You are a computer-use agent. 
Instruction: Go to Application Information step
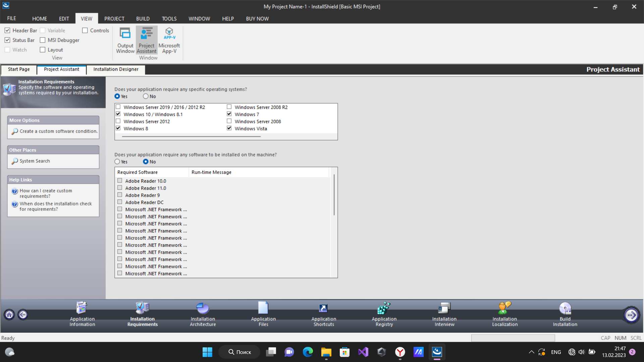(x=82, y=314)
